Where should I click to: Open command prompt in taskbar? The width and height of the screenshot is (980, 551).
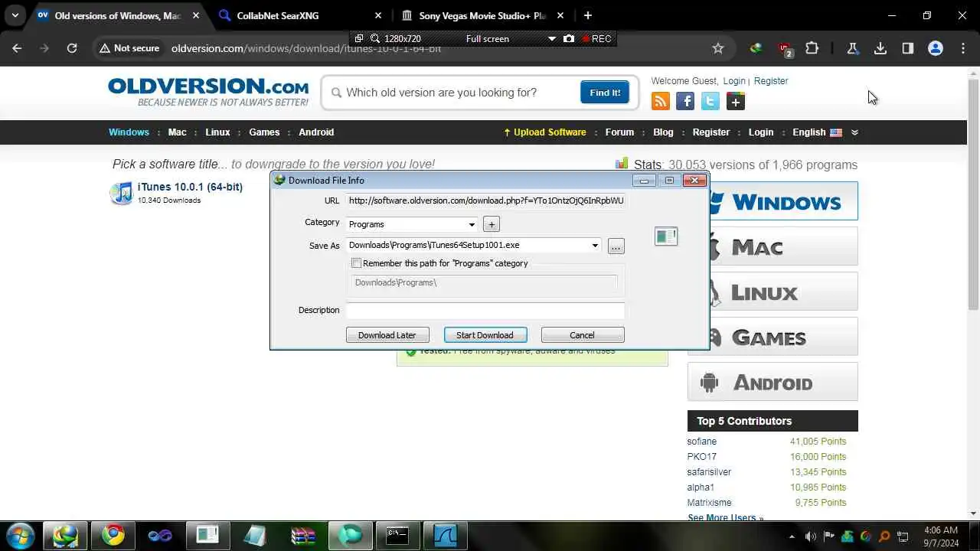coord(397,535)
